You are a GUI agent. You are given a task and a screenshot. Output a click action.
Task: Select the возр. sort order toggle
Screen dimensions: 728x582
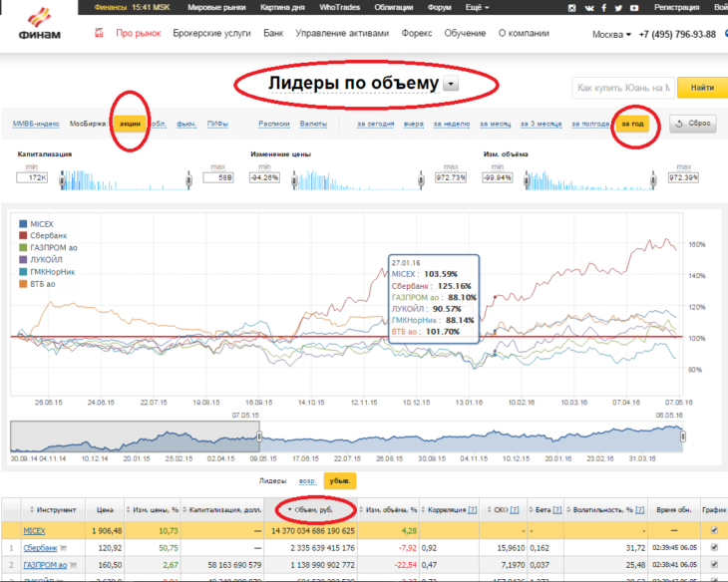tap(307, 480)
